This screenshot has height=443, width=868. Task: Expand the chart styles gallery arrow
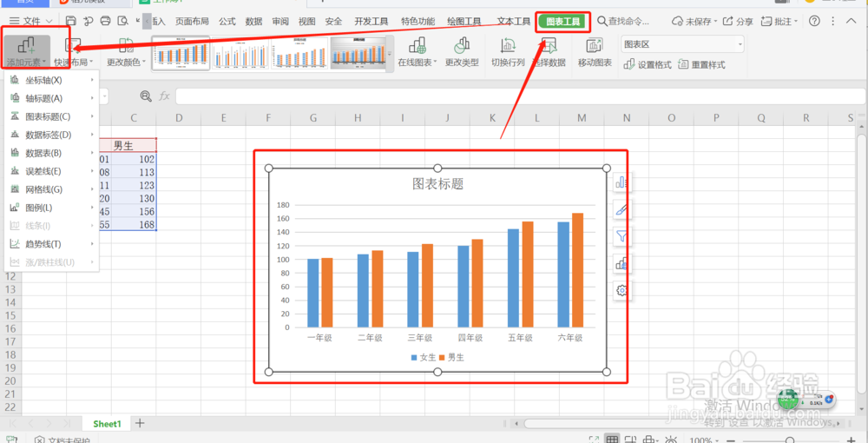(390, 54)
